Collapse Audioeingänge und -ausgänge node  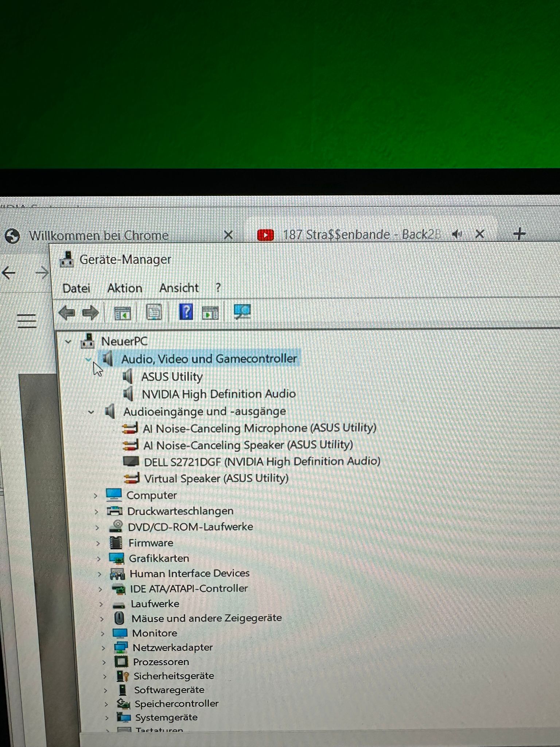point(91,412)
